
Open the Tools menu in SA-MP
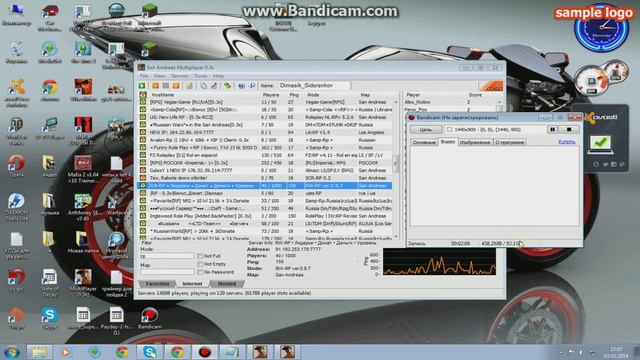(x=201, y=76)
